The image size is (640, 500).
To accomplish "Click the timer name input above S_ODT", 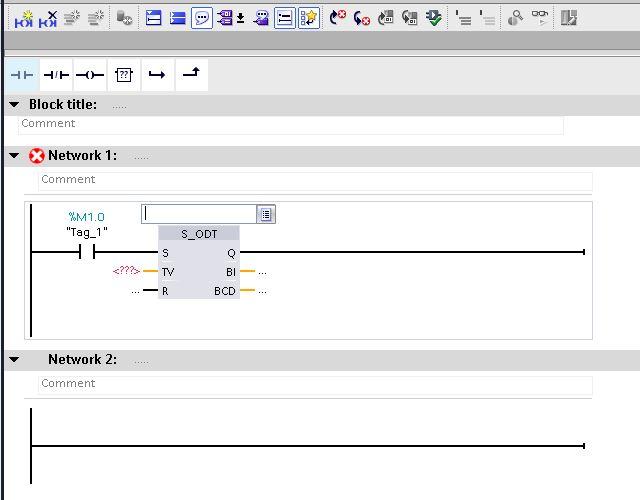I will [199, 214].
